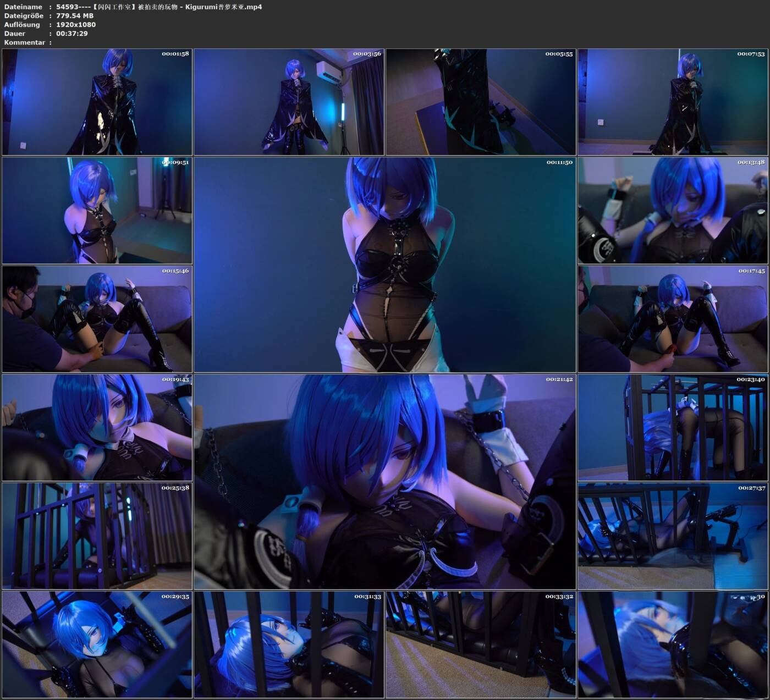Open the large frame stamped 00:21:42
This screenshot has width=770, height=700.
point(385,482)
